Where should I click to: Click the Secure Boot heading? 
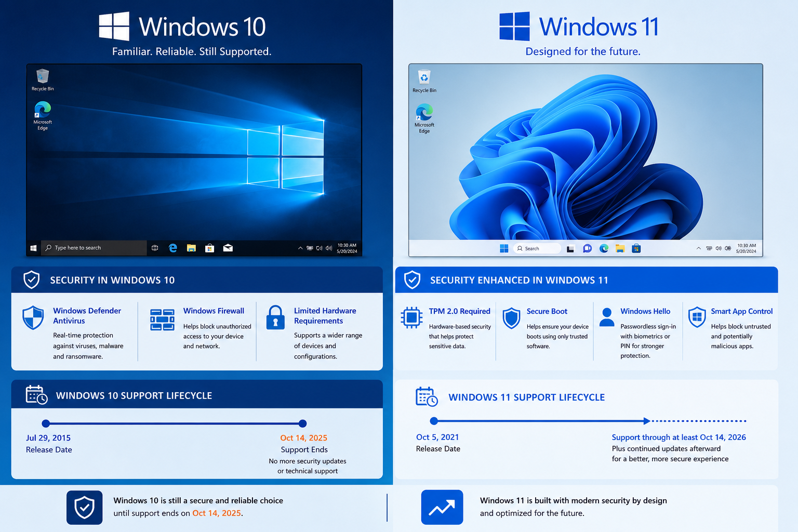[x=547, y=311]
